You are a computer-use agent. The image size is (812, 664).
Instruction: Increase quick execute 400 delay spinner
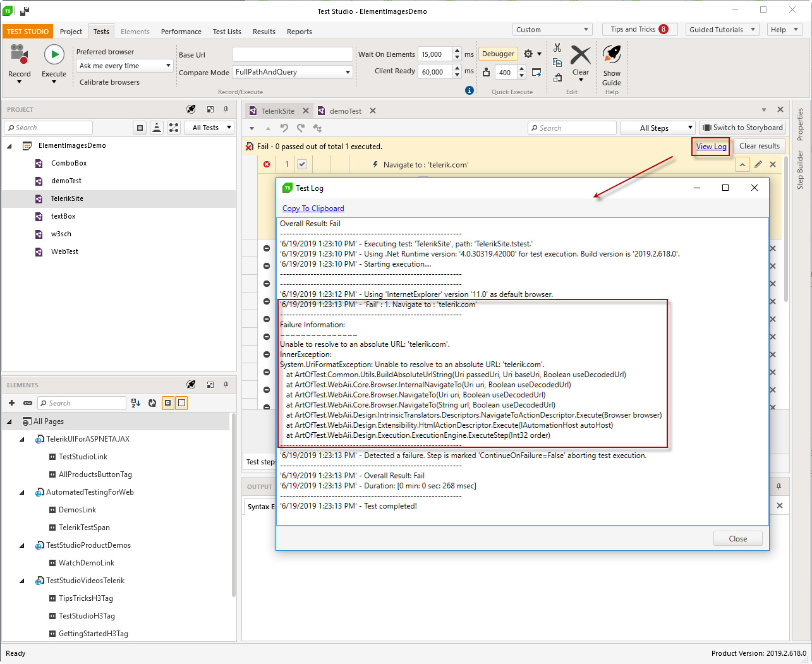pyautogui.click(x=522, y=69)
